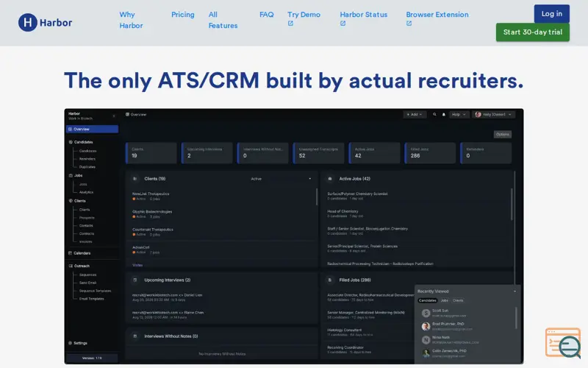Click the Harbor logo in the header
This screenshot has height=368, width=588.
click(46, 23)
